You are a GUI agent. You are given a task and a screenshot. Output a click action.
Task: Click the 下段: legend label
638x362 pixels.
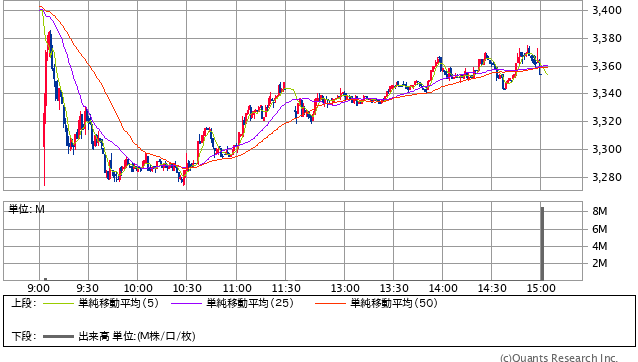(24, 336)
